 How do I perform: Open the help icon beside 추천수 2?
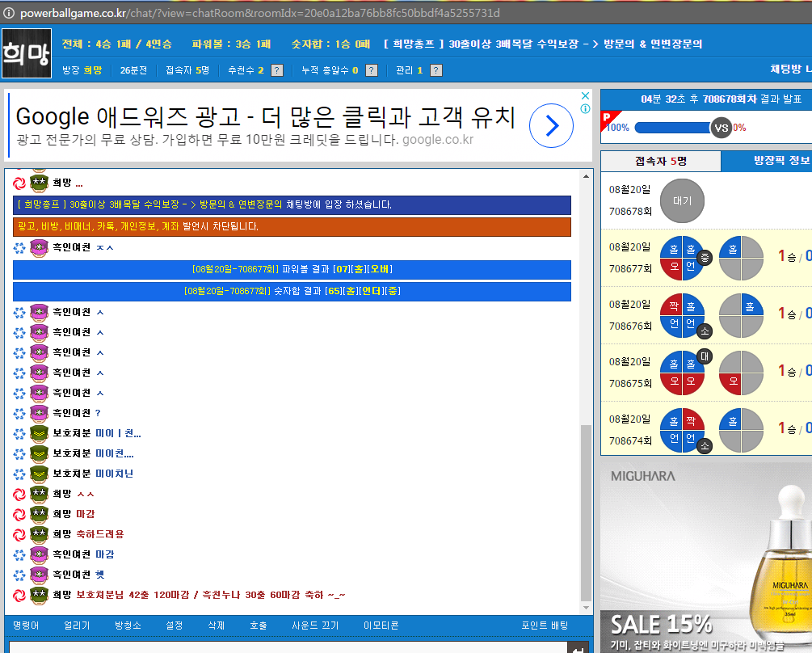pyautogui.click(x=278, y=70)
